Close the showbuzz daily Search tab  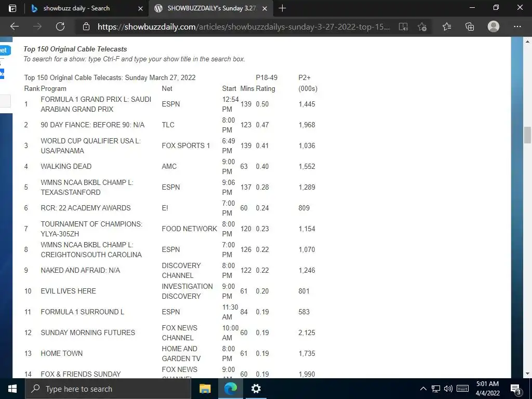tap(140, 8)
